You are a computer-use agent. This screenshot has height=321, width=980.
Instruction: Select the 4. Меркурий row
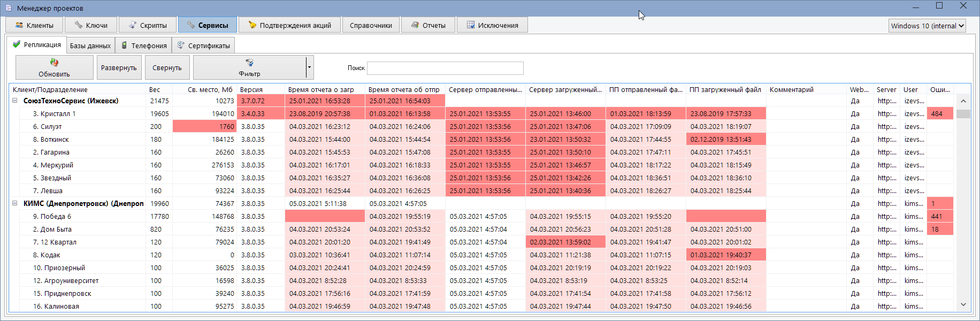481,165
